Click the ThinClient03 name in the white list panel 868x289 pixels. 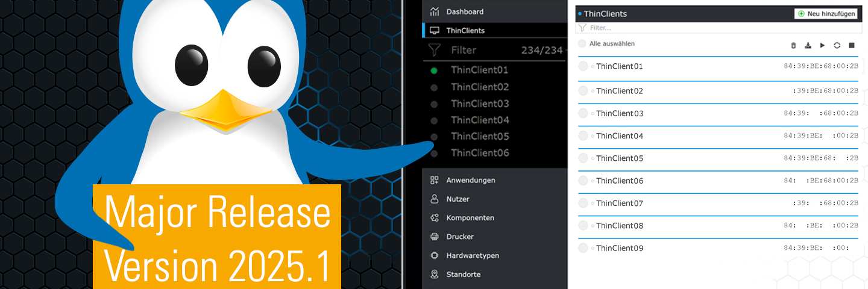pyautogui.click(x=620, y=113)
